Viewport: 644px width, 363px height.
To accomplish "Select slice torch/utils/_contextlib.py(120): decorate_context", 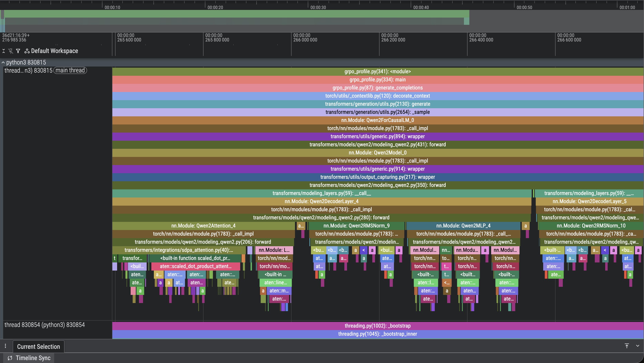I will click(x=378, y=96).
